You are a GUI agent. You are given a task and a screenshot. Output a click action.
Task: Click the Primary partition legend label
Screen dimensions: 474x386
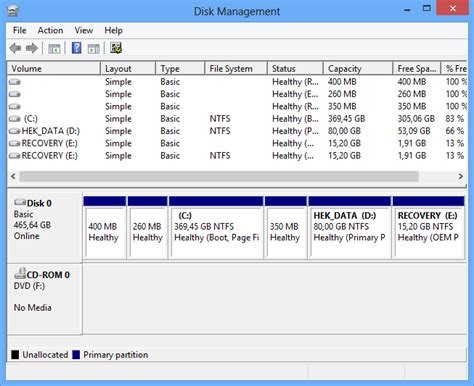pyautogui.click(x=116, y=355)
